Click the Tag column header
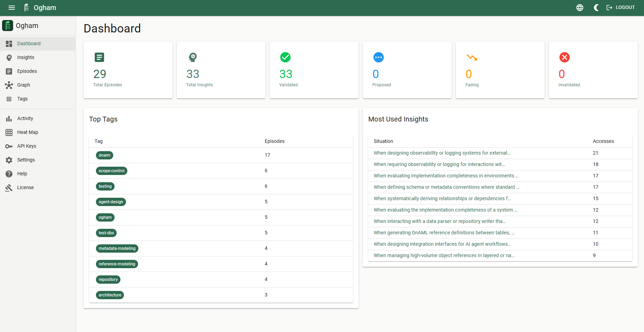This screenshot has height=332, width=644. click(x=99, y=141)
